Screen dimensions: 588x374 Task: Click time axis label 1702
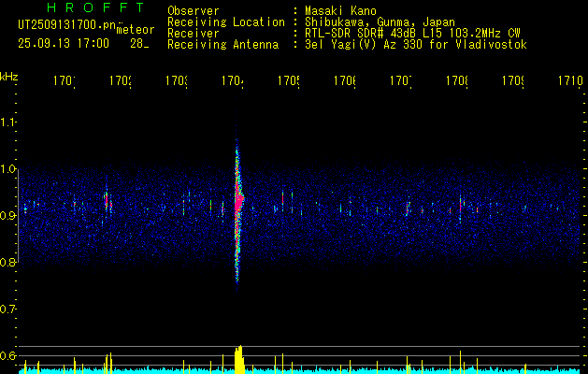tap(121, 81)
